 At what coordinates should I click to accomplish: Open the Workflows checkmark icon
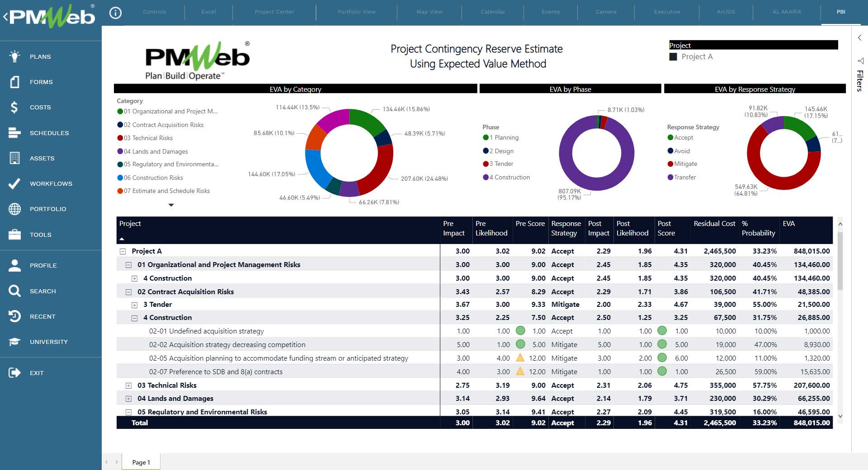pos(14,183)
